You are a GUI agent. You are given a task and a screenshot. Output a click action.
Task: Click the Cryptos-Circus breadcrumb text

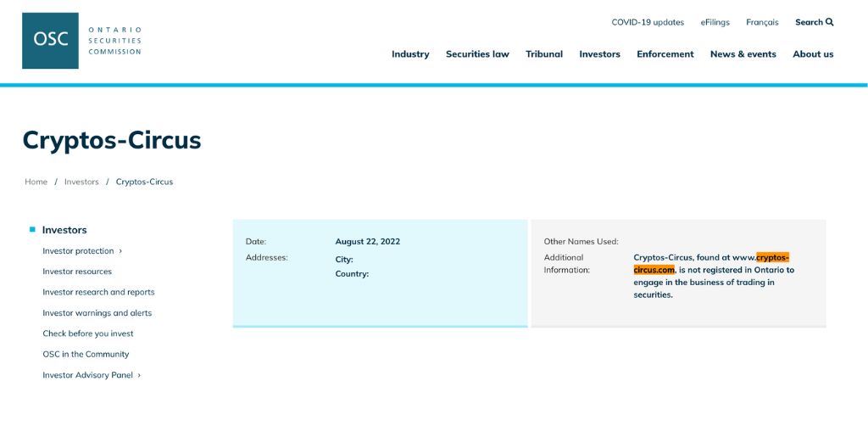coord(144,182)
